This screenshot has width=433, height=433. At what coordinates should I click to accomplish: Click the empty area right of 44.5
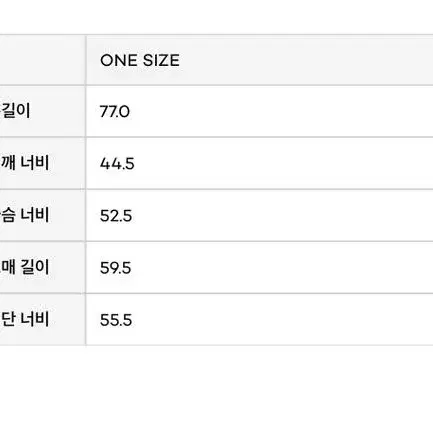(x=284, y=163)
